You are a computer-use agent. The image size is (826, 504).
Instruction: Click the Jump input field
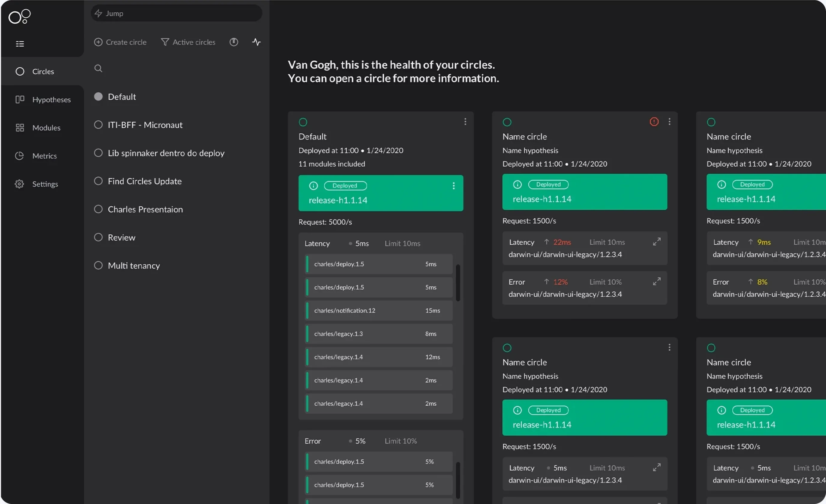(x=176, y=13)
